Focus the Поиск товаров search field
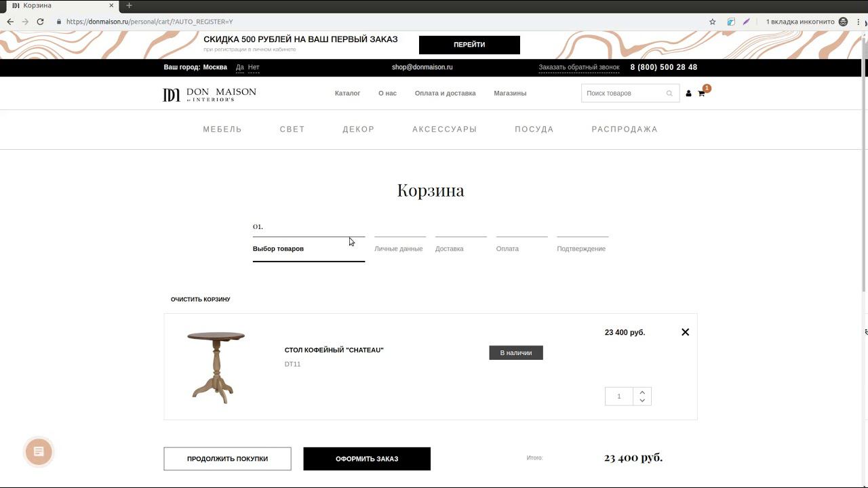Viewport: 868px width, 488px height. [x=623, y=94]
